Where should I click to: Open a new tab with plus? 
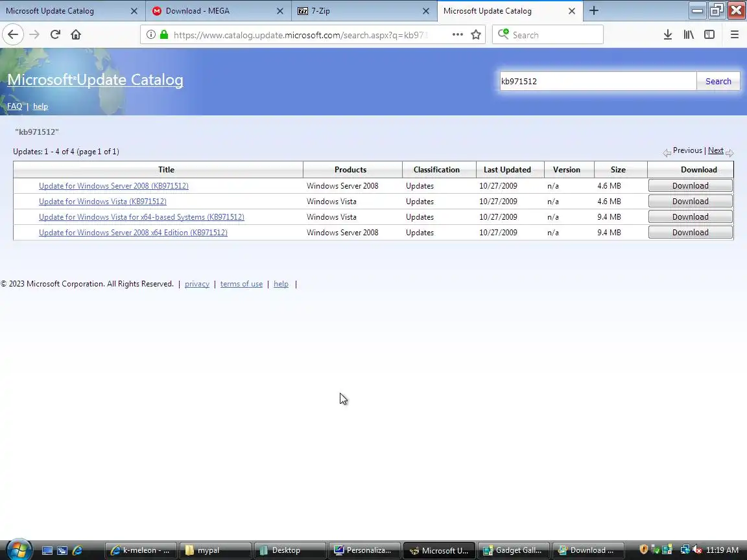click(593, 10)
